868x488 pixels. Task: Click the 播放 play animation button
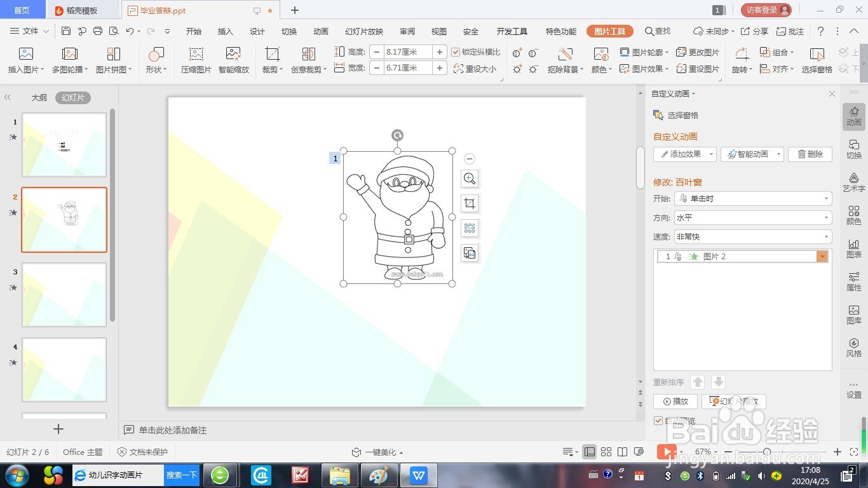(x=675, y=401)
